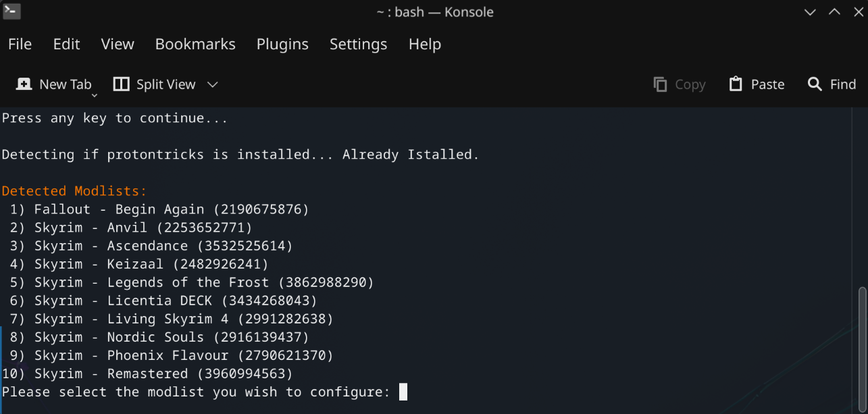Open the Bookmarks menu
Image resolution: width=868 pixels, height=414 pixels.
pyautogui.click(x=195, y=44)
